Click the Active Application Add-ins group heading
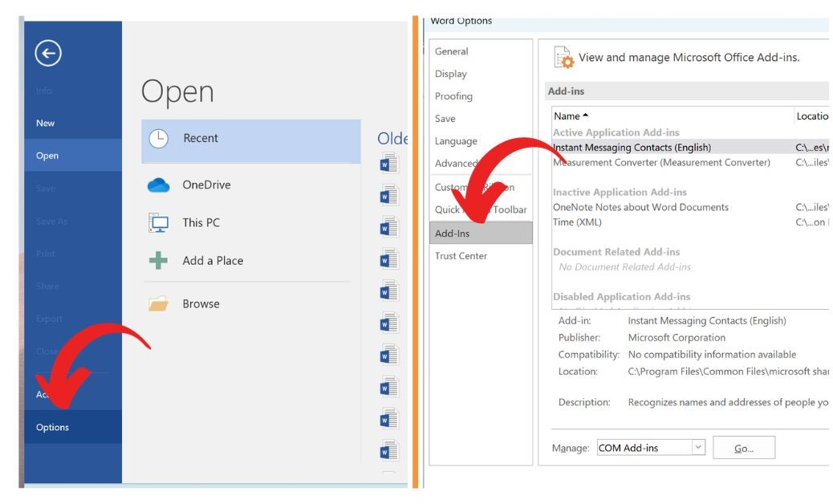 [616, 132]
